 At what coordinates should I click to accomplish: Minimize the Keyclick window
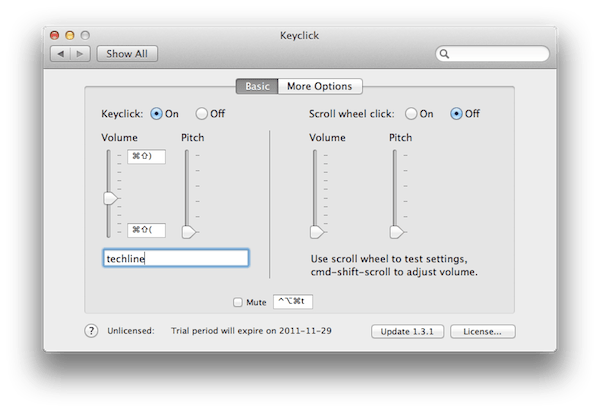coord(70,36)
